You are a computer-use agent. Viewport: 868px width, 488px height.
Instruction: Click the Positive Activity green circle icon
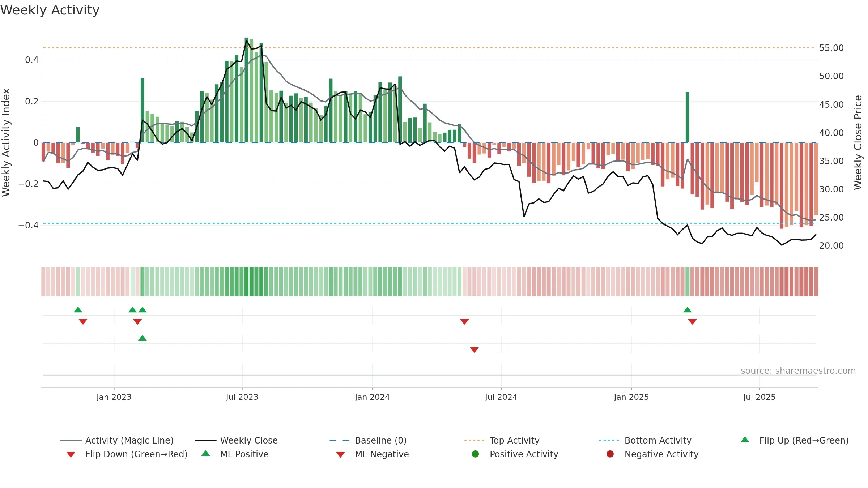pos(475,454)
